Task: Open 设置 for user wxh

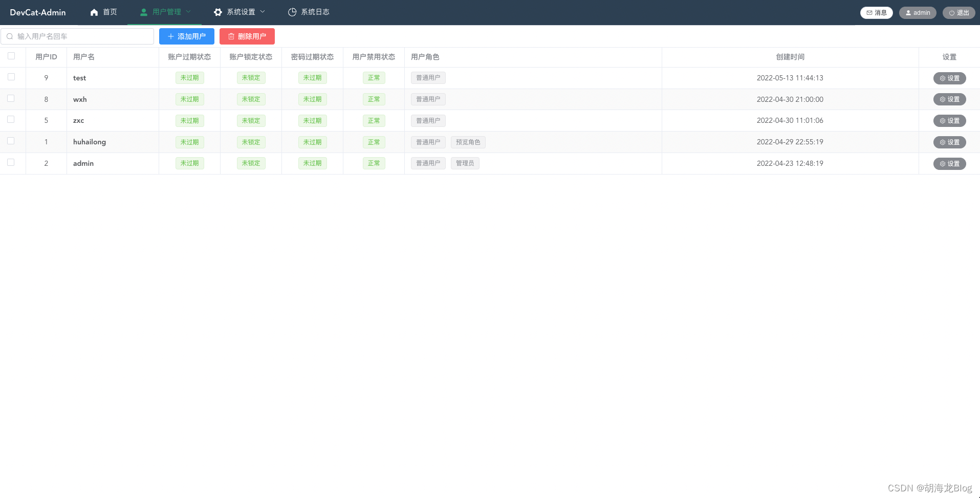Action: click(x=949, y=99)
